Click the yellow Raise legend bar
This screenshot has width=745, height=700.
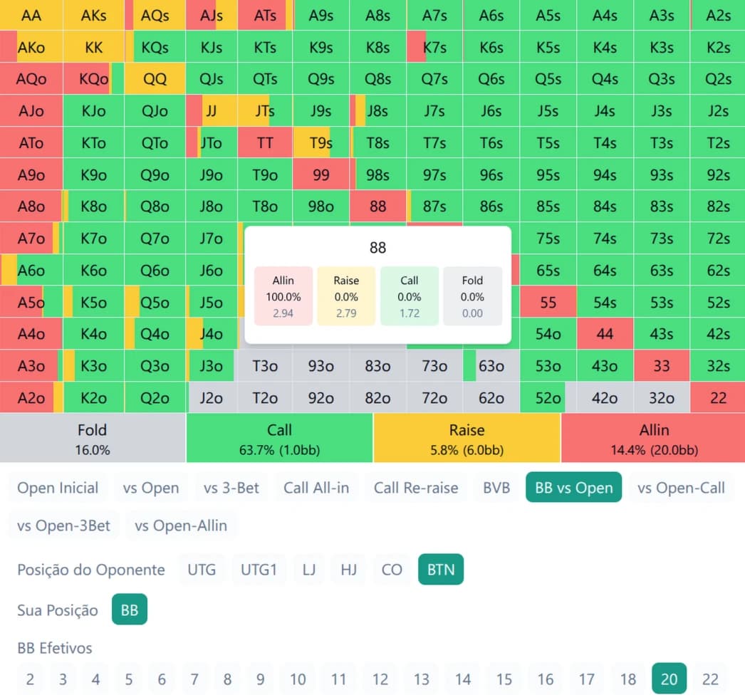pyautogui.click(x=467, y=438)
